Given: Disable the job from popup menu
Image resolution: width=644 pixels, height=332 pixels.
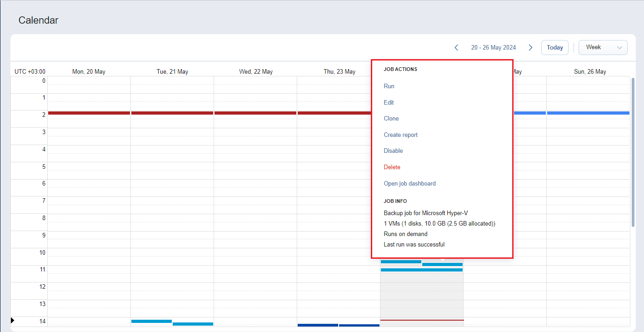Looking at the screenshot, I should point(393,151).
